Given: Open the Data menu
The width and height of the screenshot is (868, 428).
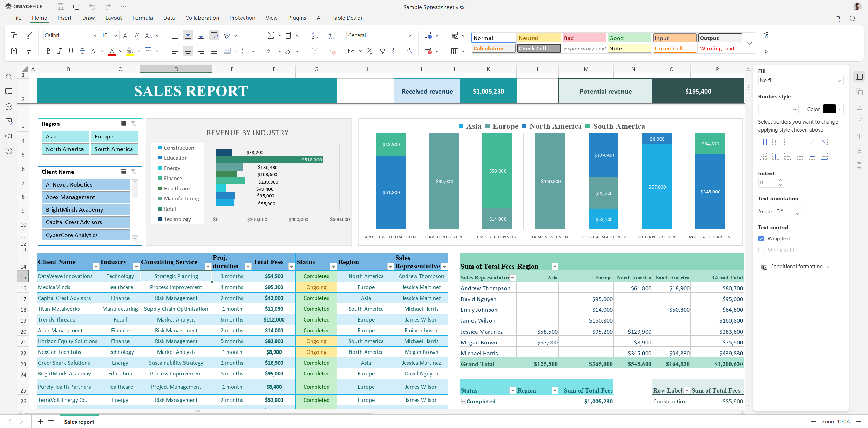Looking at the screenshot, I should pos(169,18).
